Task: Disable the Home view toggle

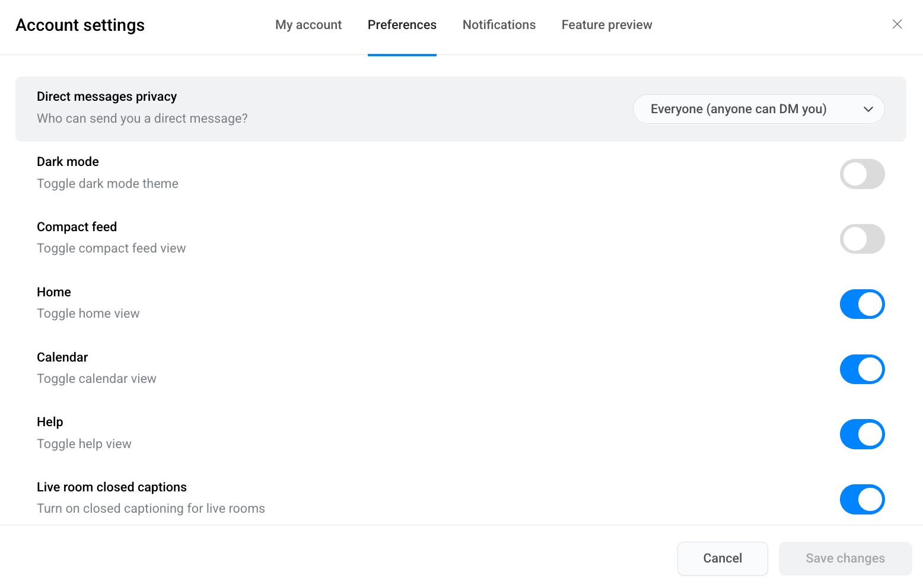Action: (x=862, y=304)
